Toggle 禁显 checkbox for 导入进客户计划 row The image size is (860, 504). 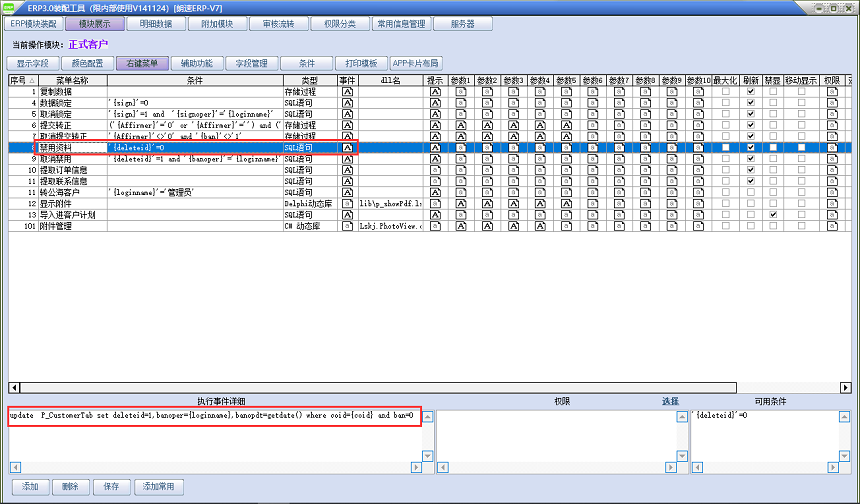pos(773,215)
